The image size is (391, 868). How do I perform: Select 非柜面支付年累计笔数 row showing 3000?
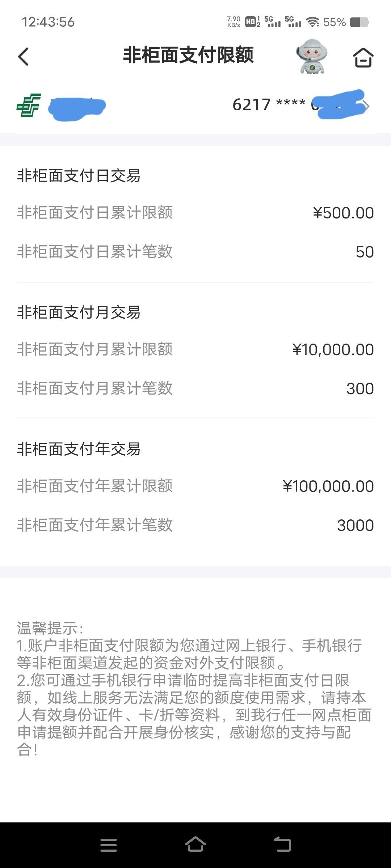pos(195,525)
